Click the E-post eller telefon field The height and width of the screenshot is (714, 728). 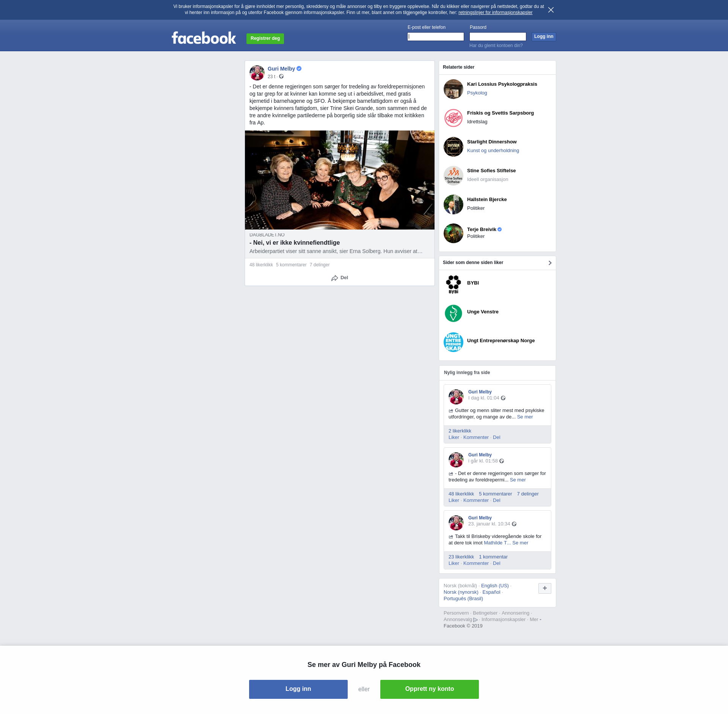[436, 36]
